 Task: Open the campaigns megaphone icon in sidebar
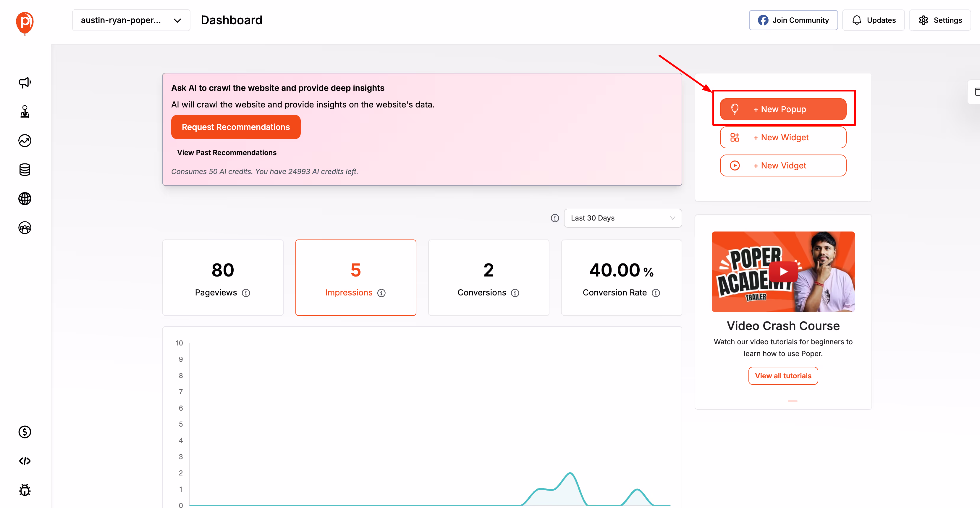[24, 82]
